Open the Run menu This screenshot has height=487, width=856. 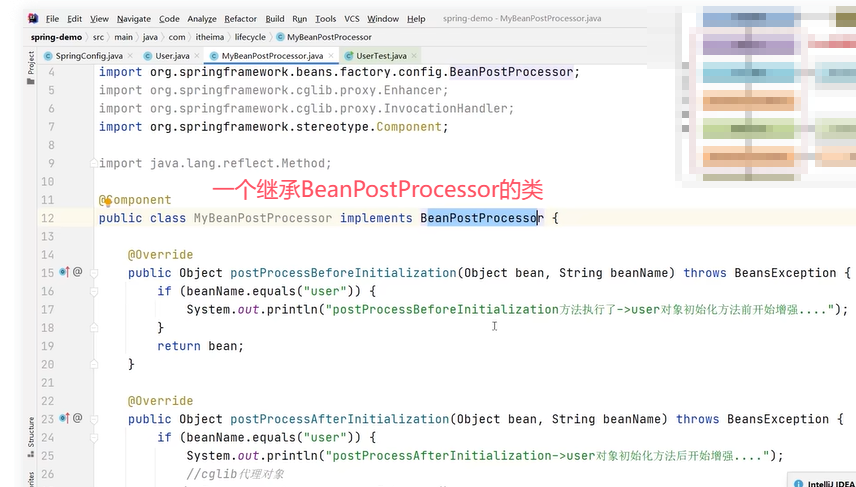(x=300, y=19)
